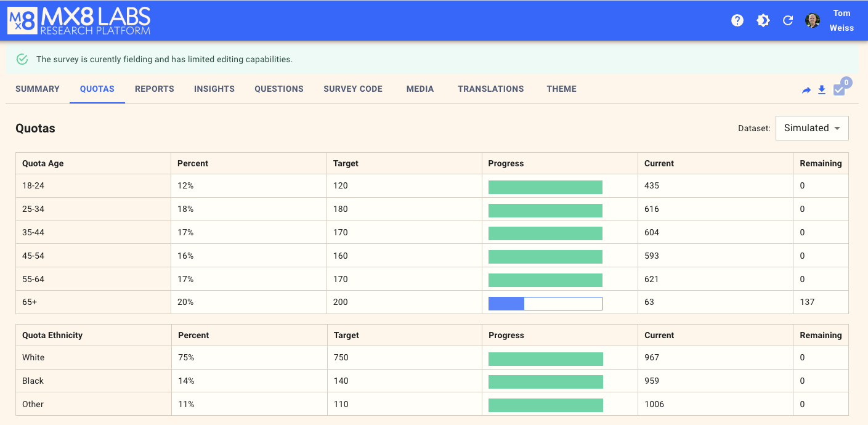This screenshot has height=425, width=868.
Task: Open Tom Weiss profile avatar
Action: coord(813,20)
